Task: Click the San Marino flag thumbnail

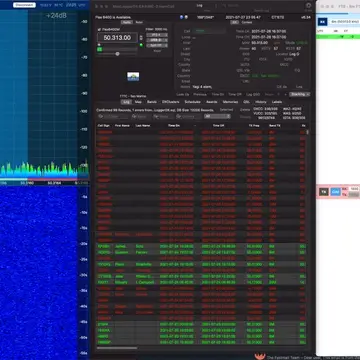Action: click(x=133, y=77)
